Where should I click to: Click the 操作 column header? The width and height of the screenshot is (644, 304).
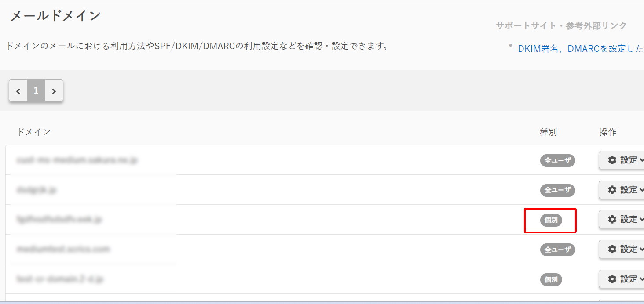tap(607, 132)
